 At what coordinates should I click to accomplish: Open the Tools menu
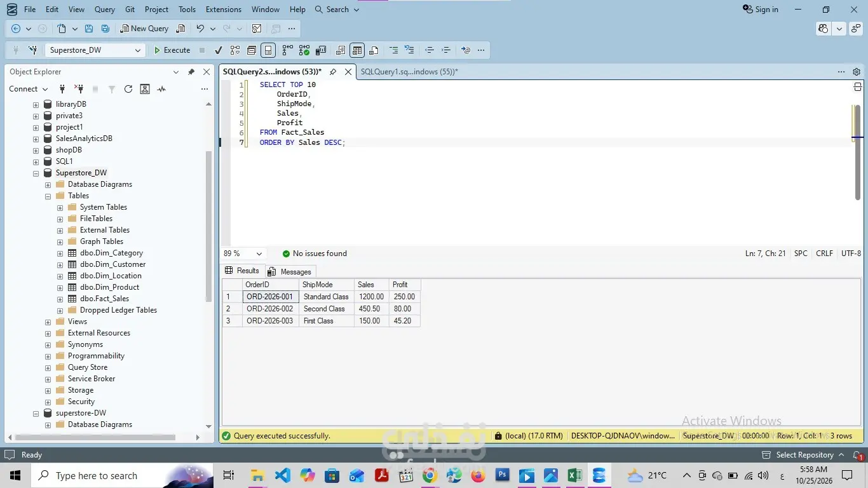point(187,10)
